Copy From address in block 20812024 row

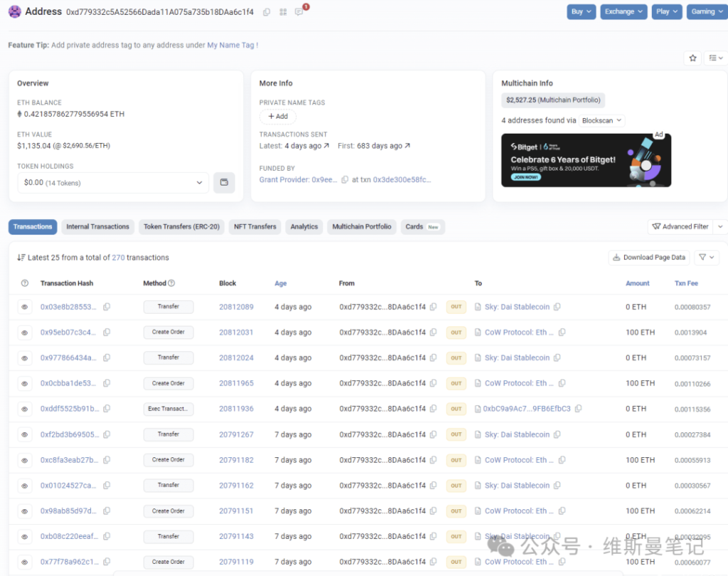pyautogui.click(x=433, y=358)
